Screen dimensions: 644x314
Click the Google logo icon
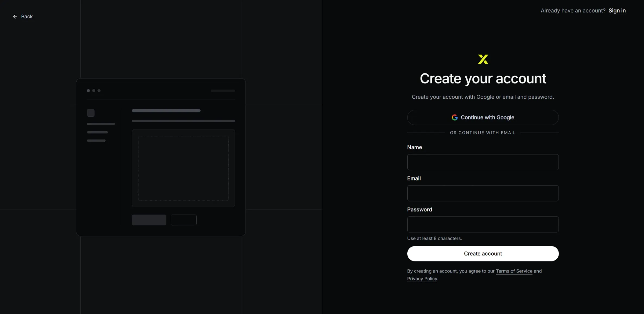(x=454, y=117)
